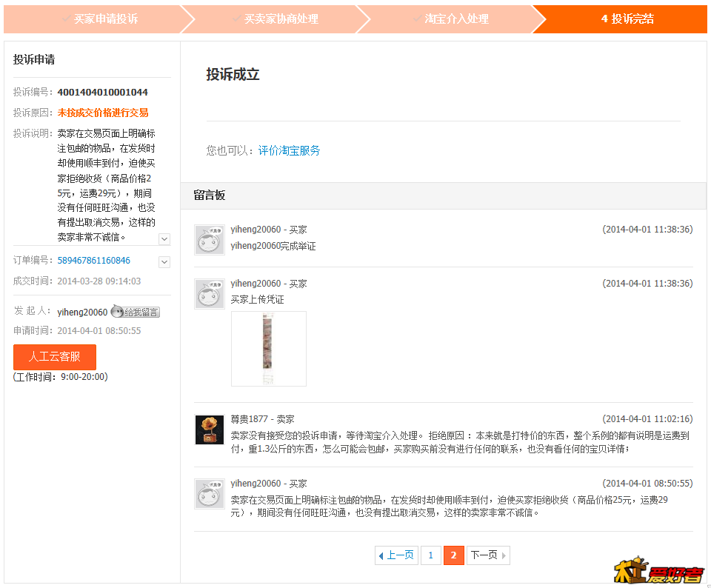Click the 工作时间: 9:00-20:00 note
This screenshot has width=711, height=588.
(61, 377)
